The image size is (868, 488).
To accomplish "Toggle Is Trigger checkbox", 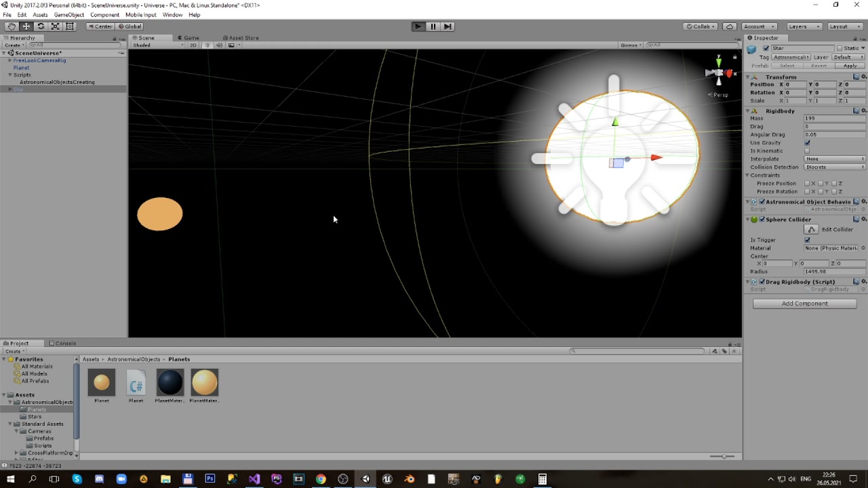I will [807, 240].
